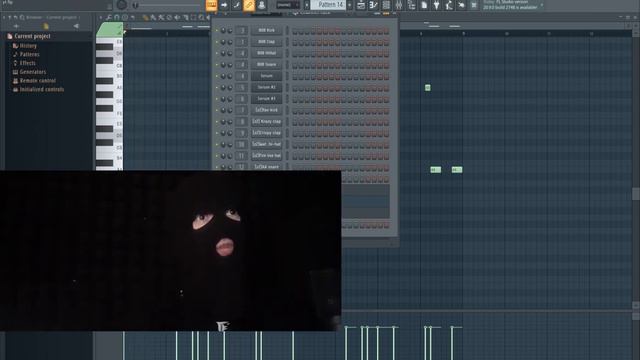The height and width of the screenshot is (360, 640).
Task: Adjust the 808 Kick channel pan knob
Action: tap(223, 31)
